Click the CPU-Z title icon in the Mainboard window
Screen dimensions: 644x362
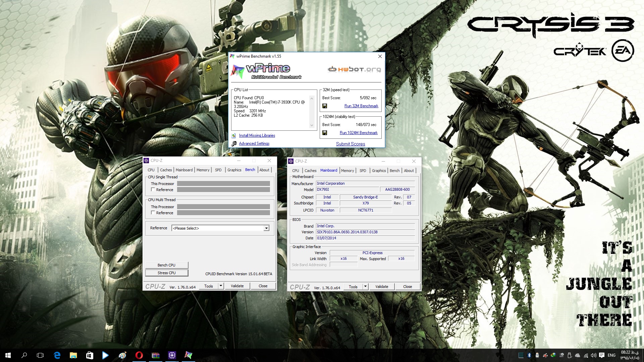(291, 161)
